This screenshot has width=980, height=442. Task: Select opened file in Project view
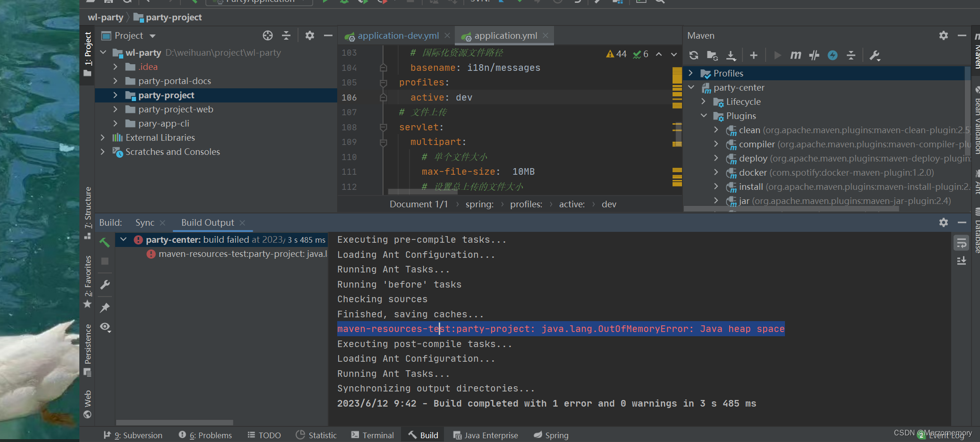coord(268,35)
